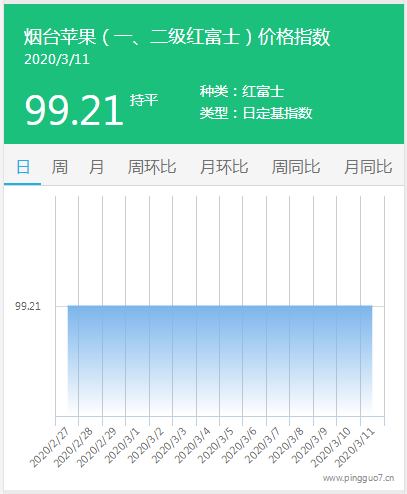The width and height of the screenshot is (407, 494).
Task: Open the 月同比 tab
Action: coord(368,167)
